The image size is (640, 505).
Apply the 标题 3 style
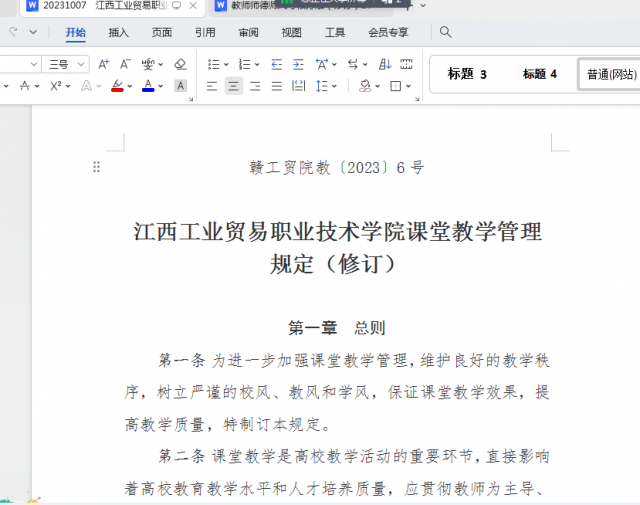pyautogui.click(x=467, y=74)
